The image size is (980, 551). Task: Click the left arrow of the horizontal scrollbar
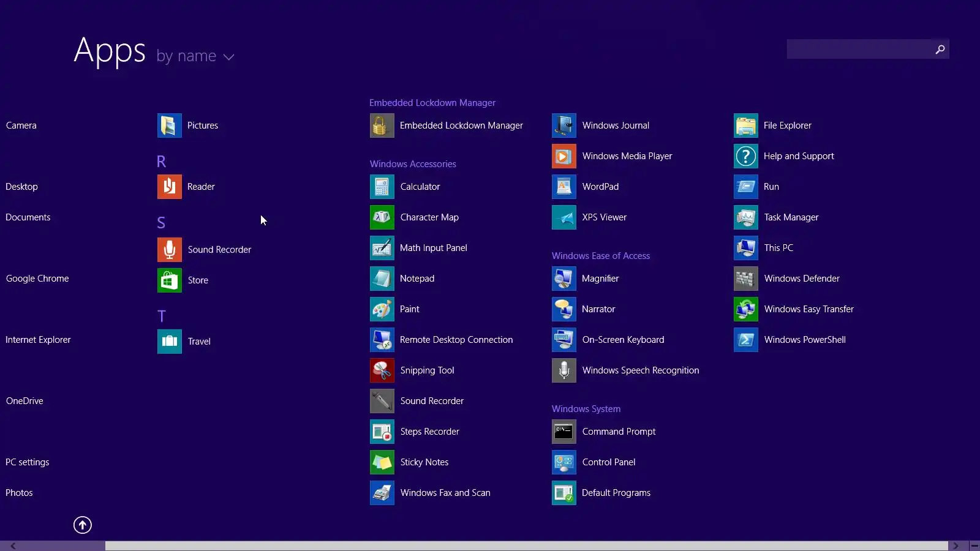pos(13,546)
